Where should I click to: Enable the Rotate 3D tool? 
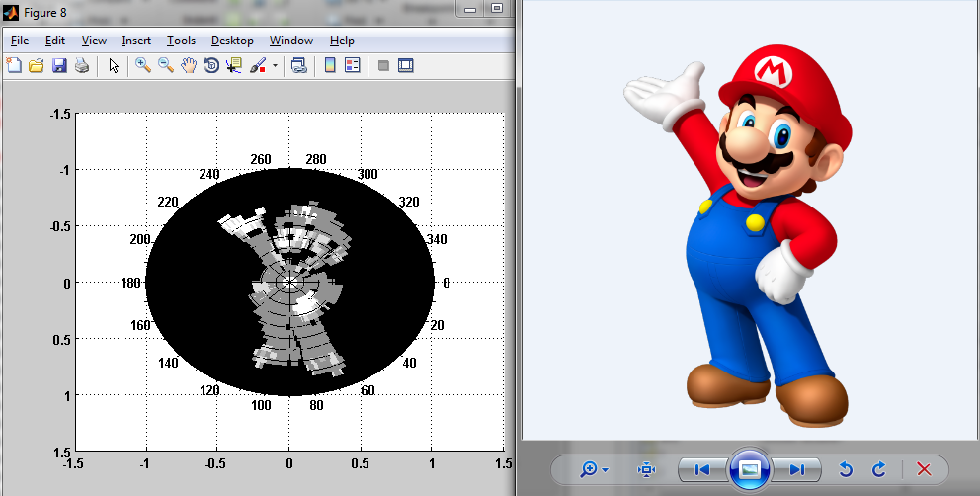(x=211, y=65)
